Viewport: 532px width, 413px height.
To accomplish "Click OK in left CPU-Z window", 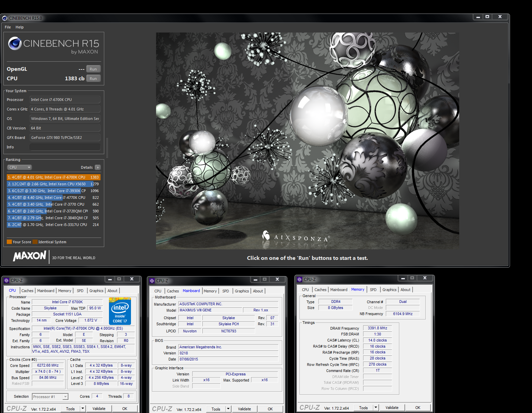I will pyautogui.click(x=125, y=409).
